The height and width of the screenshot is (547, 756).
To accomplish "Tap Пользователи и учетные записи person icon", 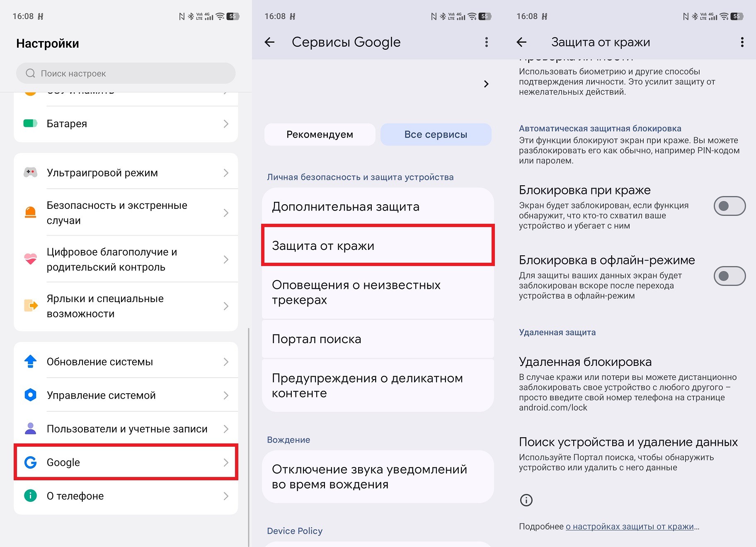I will 30,428.
